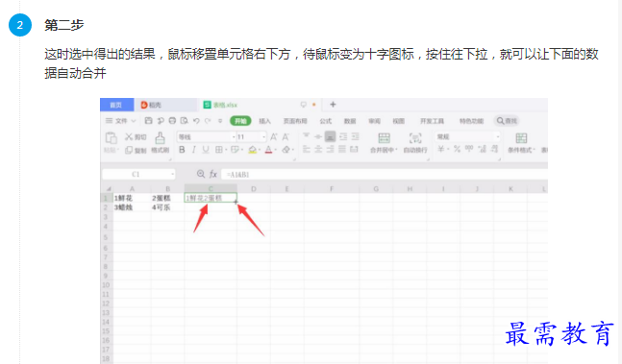Click the fx insert function icon

213,174
